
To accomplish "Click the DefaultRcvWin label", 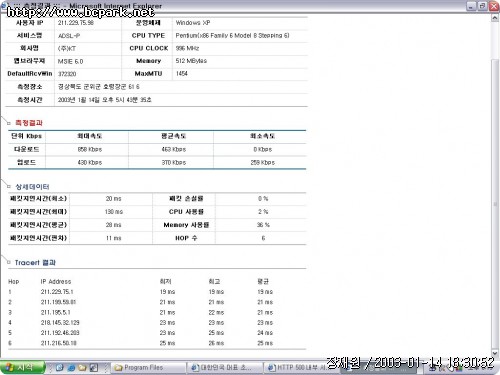I will tap(30, 74).
